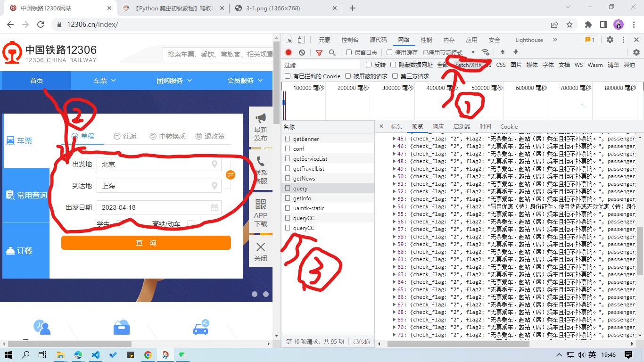644x362 pixels.
Task: Check the 被屏蔽的请求 option
Action: click(348, 76)
